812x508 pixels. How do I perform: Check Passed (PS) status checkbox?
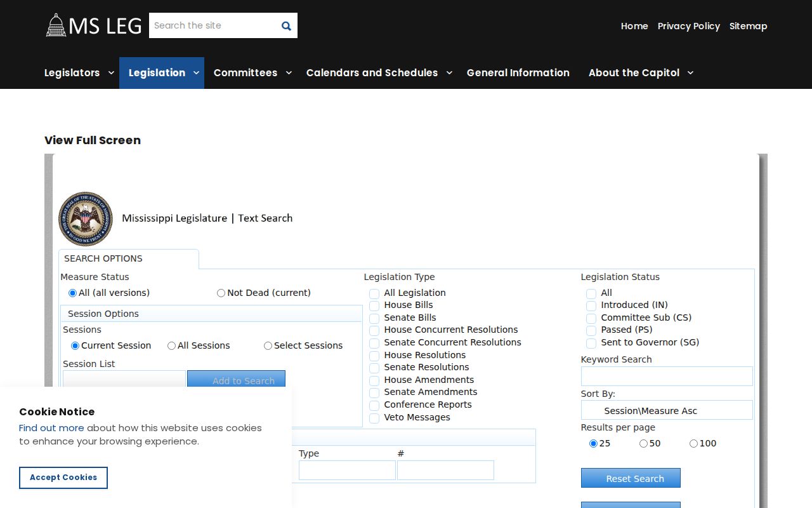pyautogui.click(x=591, y=330)
